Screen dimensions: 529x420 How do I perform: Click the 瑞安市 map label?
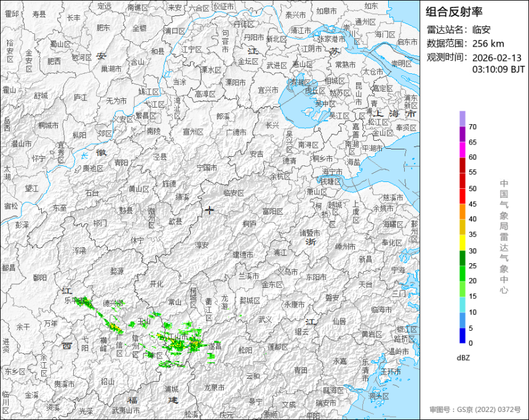326,403
